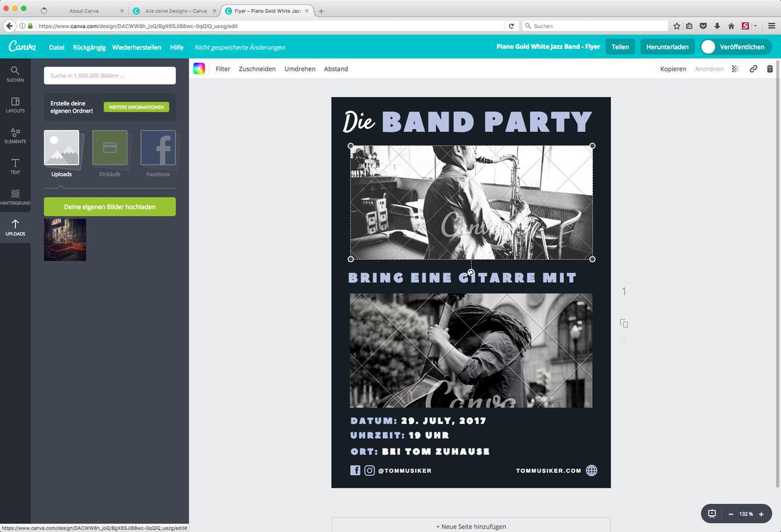Click the Herunterladen download button
781x532 pixels.
667,47
